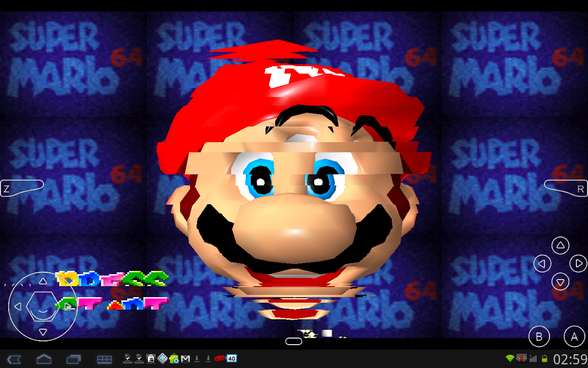The image size is (588, 368).
Task: Tap the green Wi-Fi status icon
Action: (x=510, y=359)
